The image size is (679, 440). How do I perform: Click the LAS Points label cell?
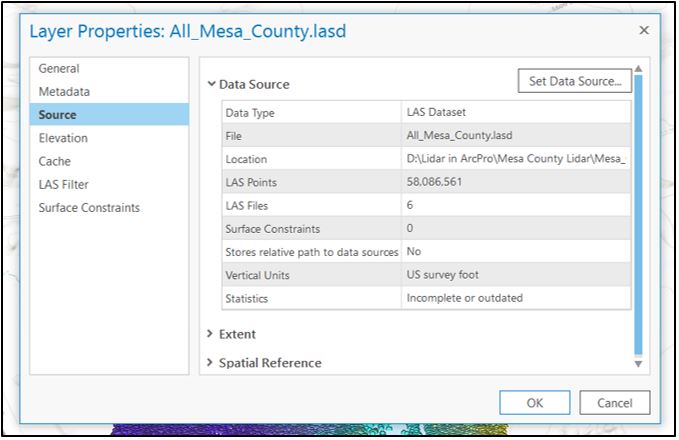pyautogui.click(x=312, y=182)
